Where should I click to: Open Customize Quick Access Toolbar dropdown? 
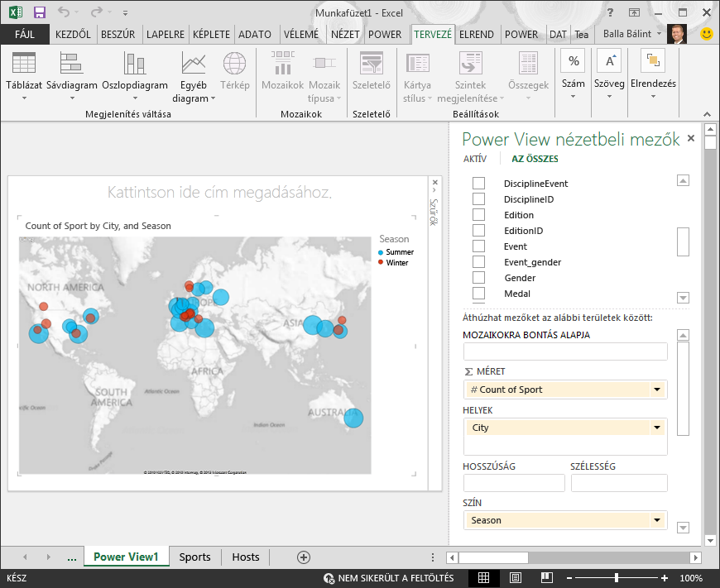(125, 13)
